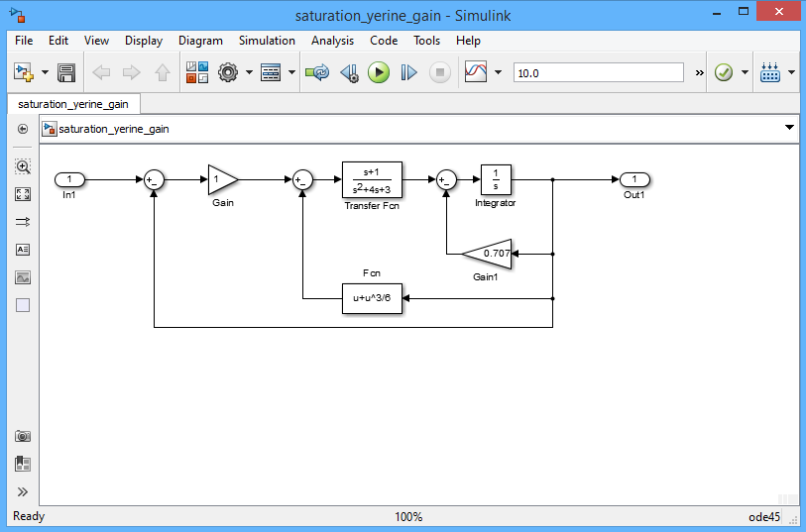
Task: Select the Annotation text tool
Action: (x=23, y=250)
